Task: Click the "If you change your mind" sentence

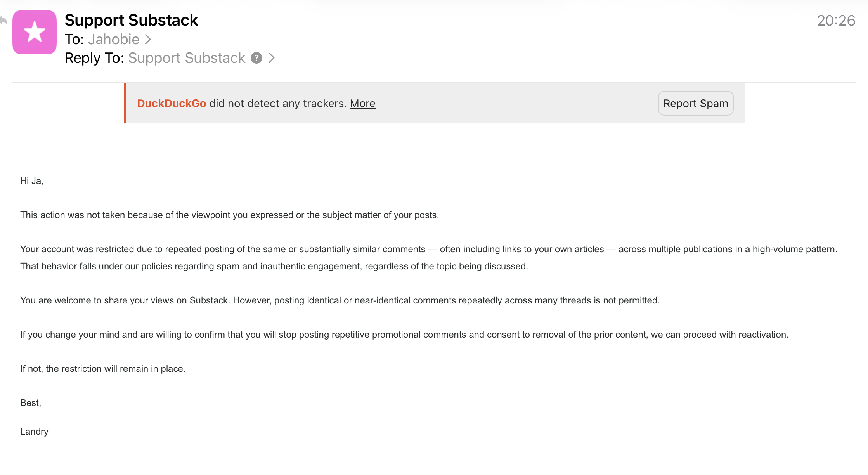Action: tap(404, 335)
